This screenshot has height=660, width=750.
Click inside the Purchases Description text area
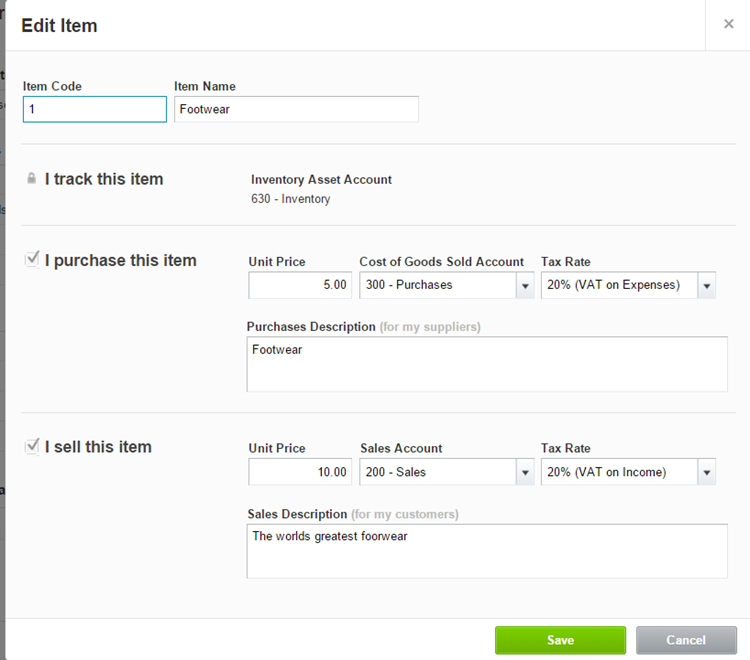click(487, 364)
